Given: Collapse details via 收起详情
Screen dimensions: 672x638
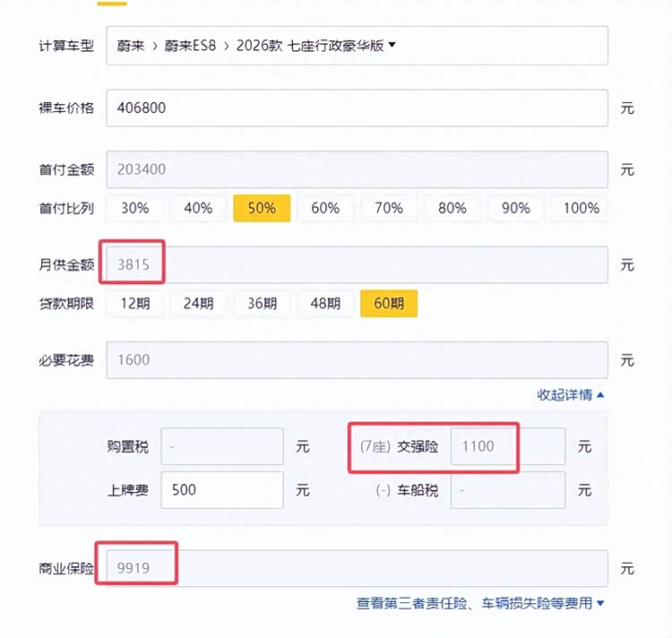Looking at the screenshot, I should click(x=570, y=394).
